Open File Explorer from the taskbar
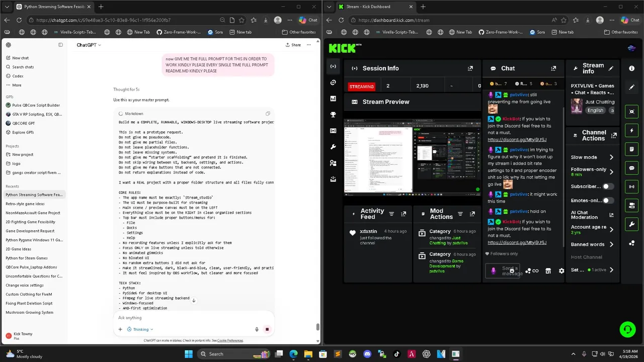644x362 pixels. point(308,353)
